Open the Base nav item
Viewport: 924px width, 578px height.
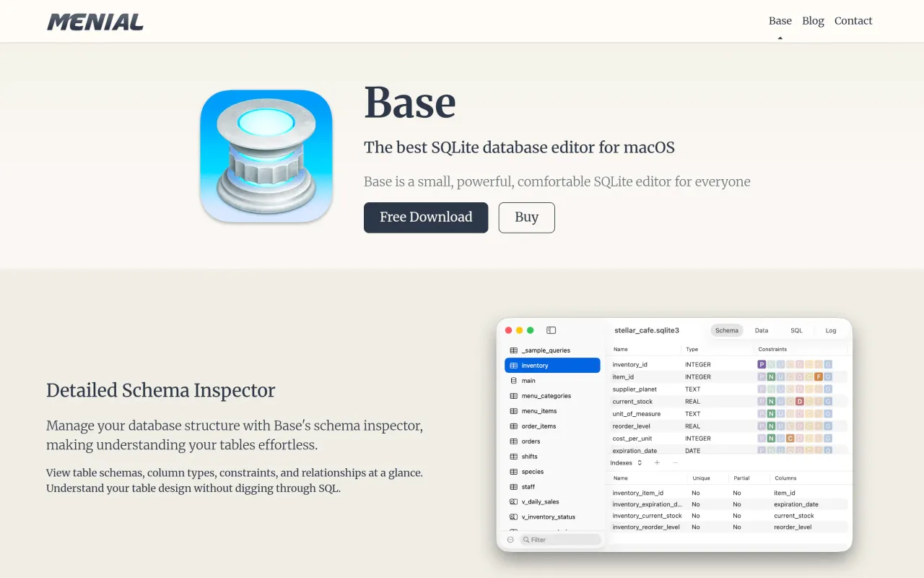tap(780, 21)
